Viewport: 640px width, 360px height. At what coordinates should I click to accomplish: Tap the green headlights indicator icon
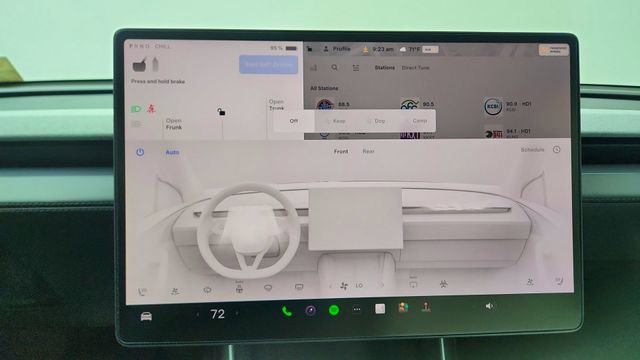pos(136,109)
